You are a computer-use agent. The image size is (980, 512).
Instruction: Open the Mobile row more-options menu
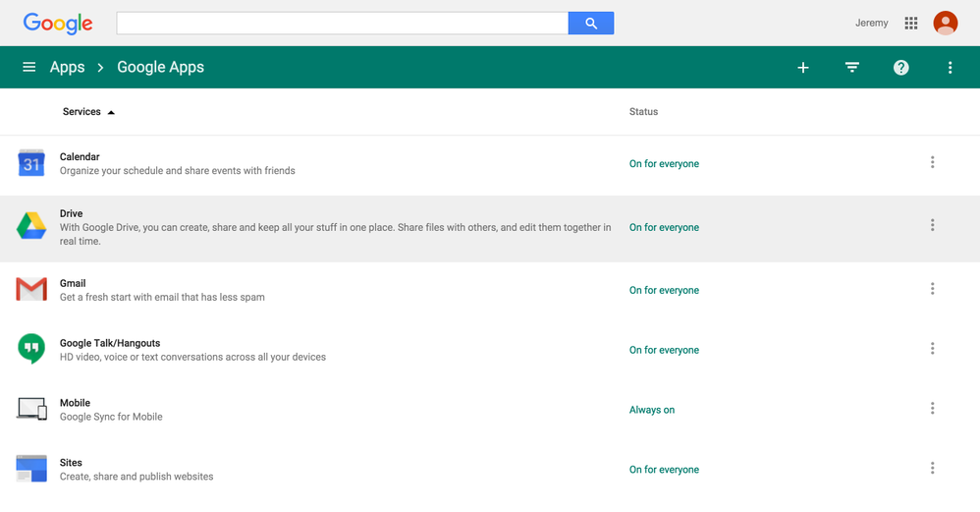932,408
